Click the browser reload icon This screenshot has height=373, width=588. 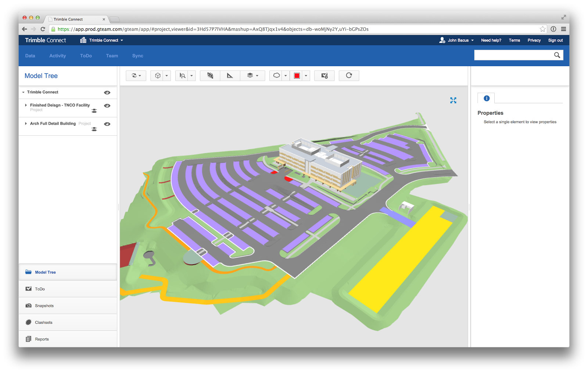pyautogui.click(x=43, y=29)
